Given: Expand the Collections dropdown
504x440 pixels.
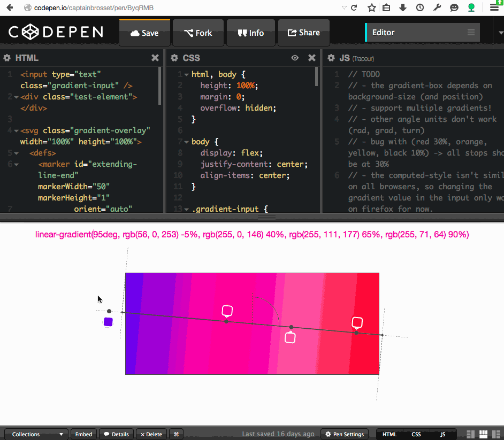Looking at the screenshot, I should click(x=36, y=434).
